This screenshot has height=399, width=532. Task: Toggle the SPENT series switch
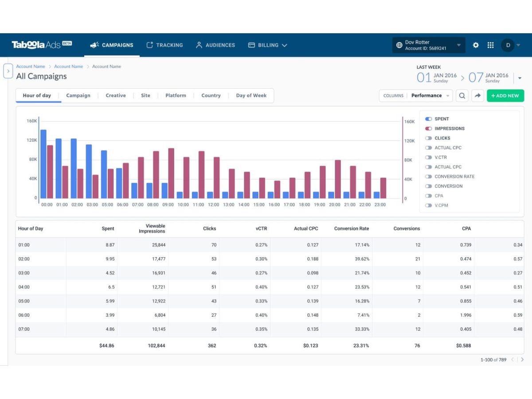(428, 119)
